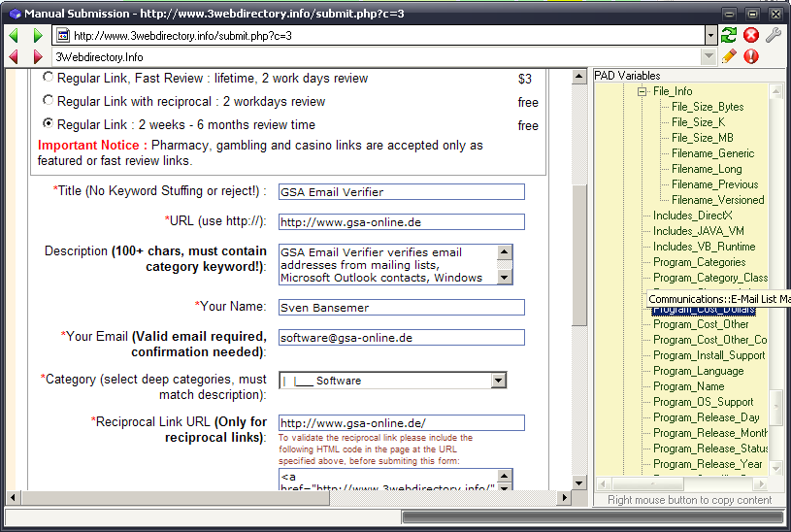Image resolution: width=791 pixels, height=532 pixels.
Task: Select Regular Link, Fast Review radio option
Action: (48, 78)
